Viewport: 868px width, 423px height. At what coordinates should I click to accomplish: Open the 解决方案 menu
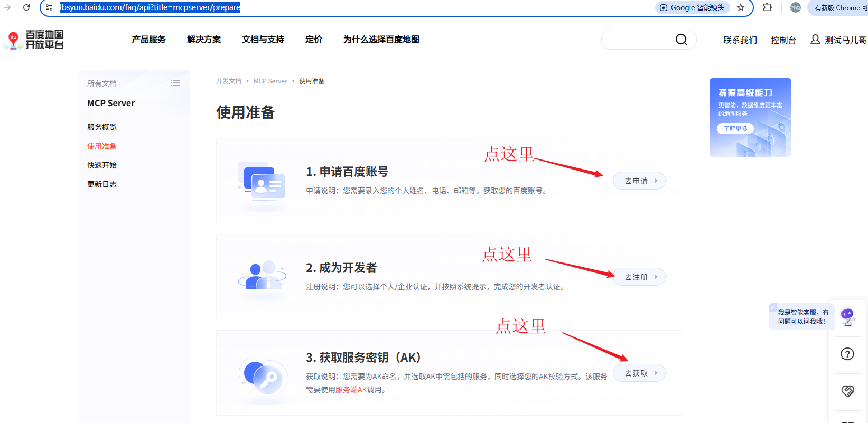tap(204, 40)
